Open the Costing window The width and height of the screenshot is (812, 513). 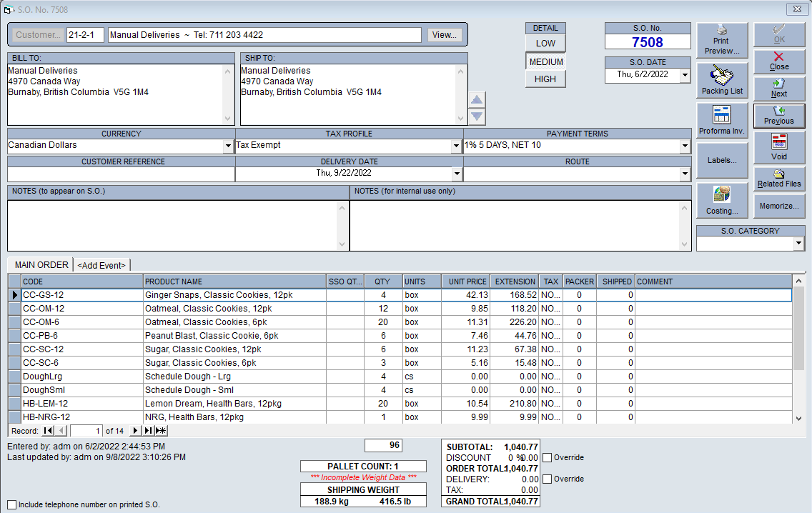tap(722, 200)
